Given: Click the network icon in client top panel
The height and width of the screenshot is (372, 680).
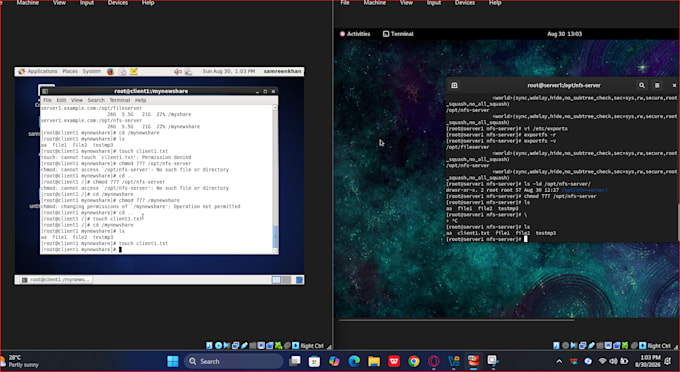Looking at the screenshot, I should point(188,72).
